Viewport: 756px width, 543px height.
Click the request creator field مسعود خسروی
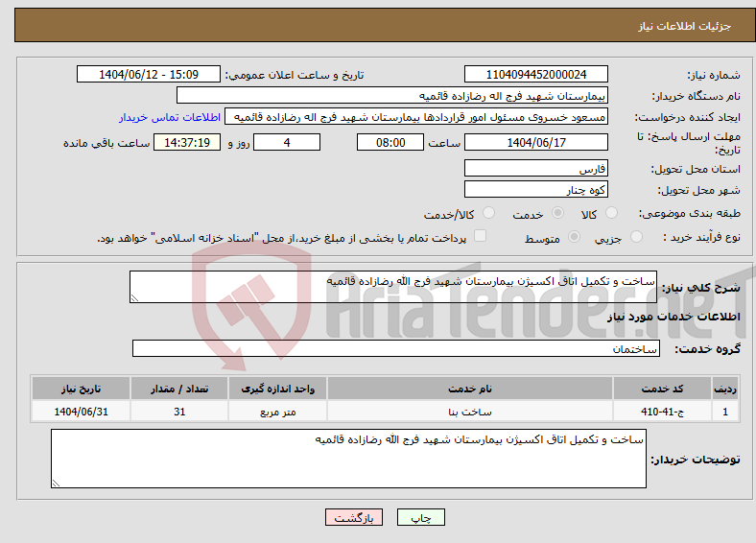click(416, 117)
